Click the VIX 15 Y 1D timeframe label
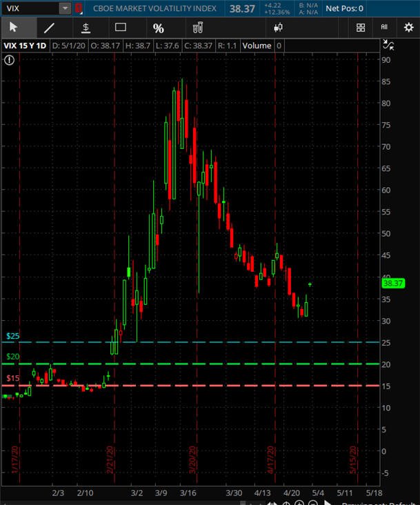 coord(25,46)
